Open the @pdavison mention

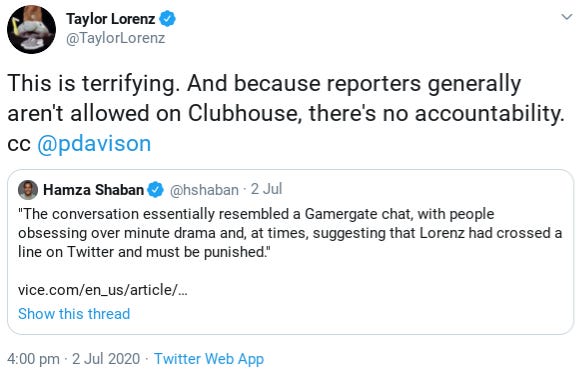[94, 144]
